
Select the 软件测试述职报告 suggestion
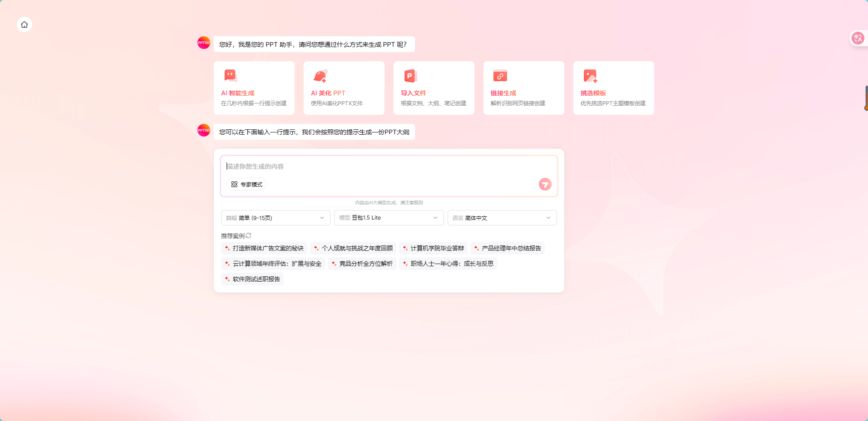(252, 279)
